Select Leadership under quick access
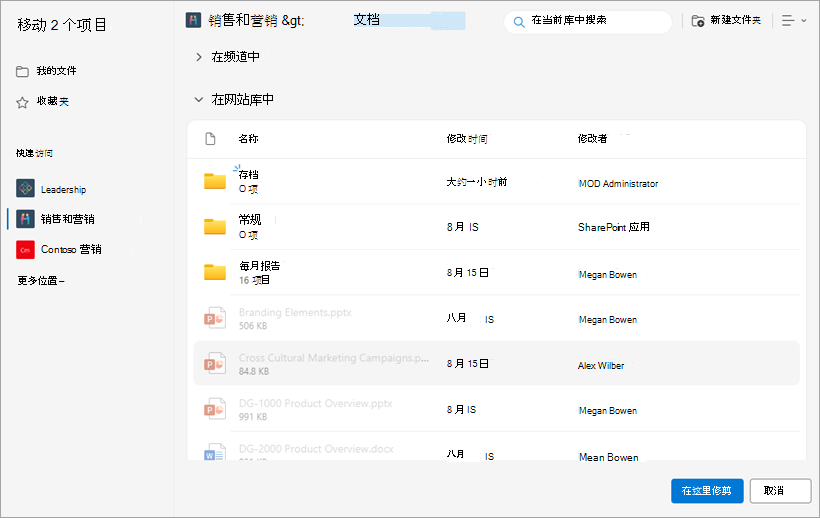The width and height of the screenshot is (820, 518). click(63, 189)
